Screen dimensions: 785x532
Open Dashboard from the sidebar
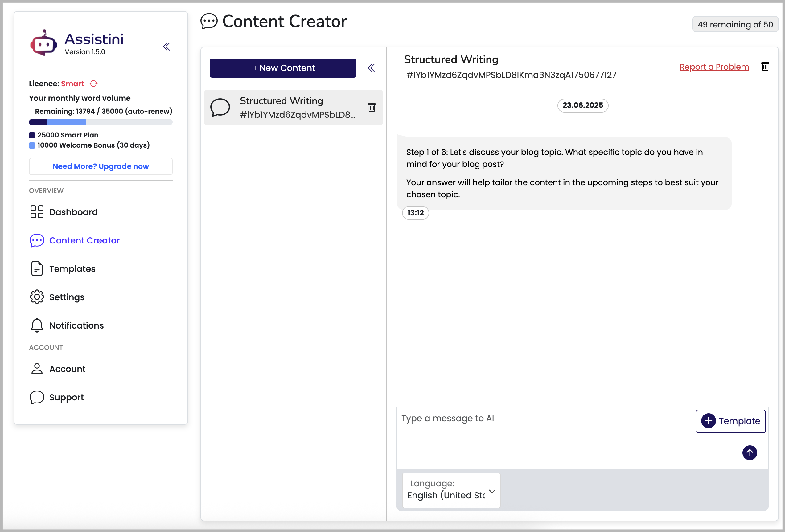pyautogui.click(x=64, y=212)
